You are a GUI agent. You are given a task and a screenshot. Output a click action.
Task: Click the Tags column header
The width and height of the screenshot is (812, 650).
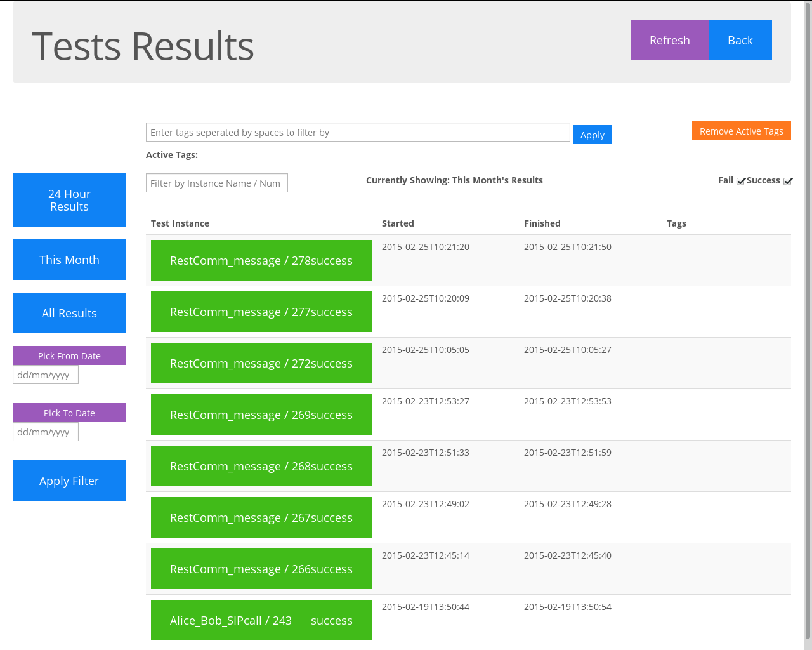tap(676, 223)
